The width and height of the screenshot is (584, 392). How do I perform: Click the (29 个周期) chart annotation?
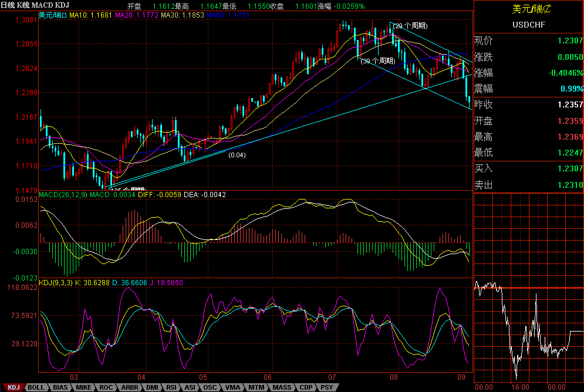(x=410, y=26)
